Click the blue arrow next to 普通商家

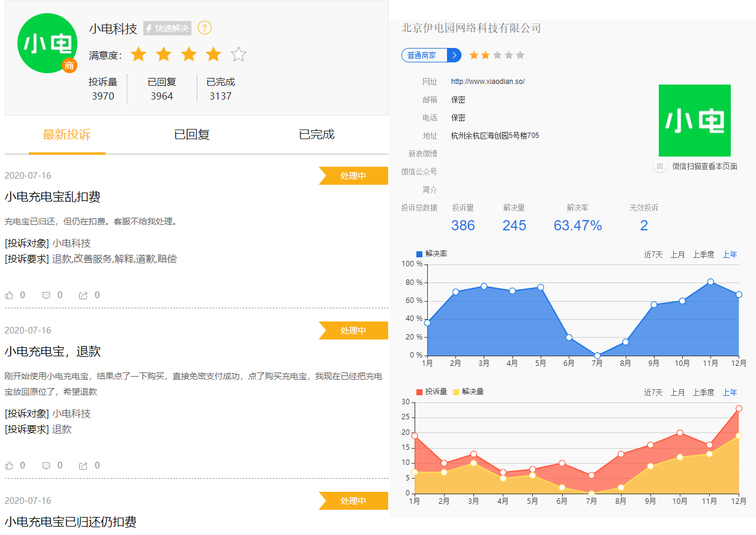tap(454, 55)
